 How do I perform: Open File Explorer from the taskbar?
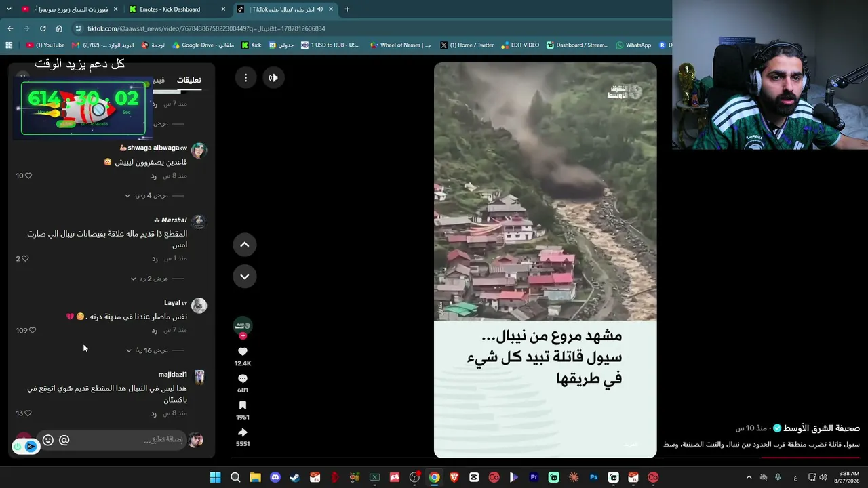255,477
